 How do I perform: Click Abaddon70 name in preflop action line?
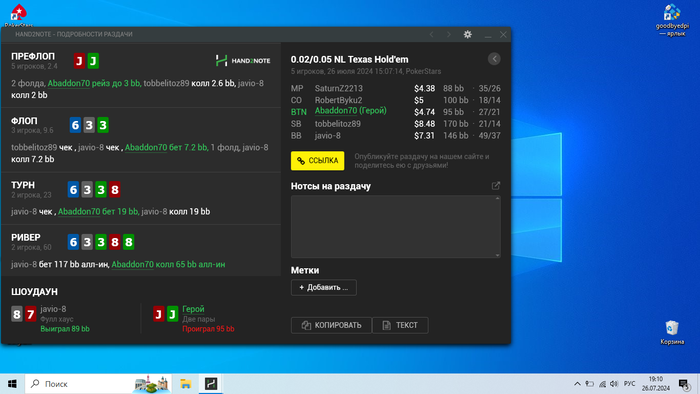tap(69, 83)
